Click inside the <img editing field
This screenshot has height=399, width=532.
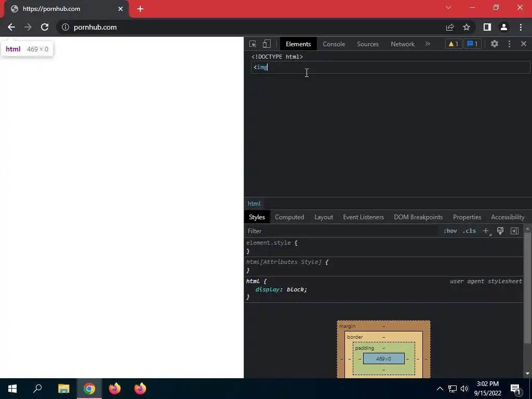[x=391, y=67]
